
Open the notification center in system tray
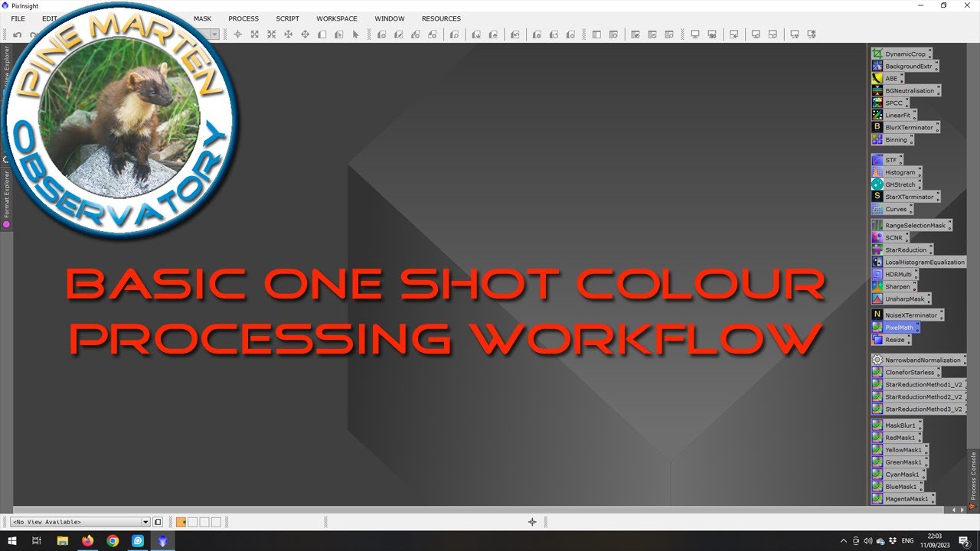[964, 540]
